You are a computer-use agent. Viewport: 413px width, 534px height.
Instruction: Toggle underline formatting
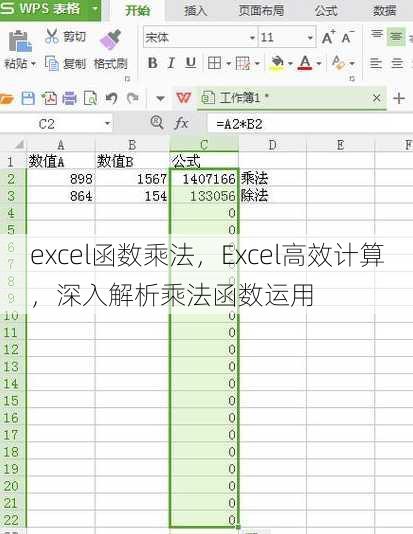(191, 63)
